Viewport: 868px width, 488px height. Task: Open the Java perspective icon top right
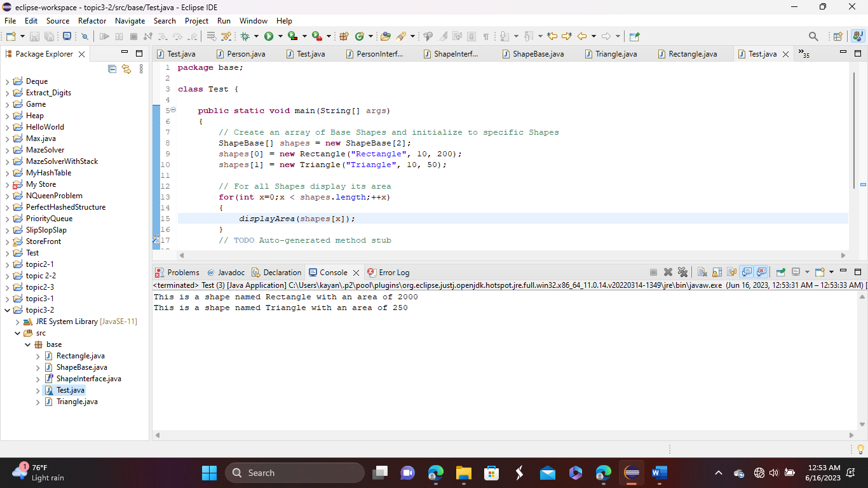click(859, 36)
